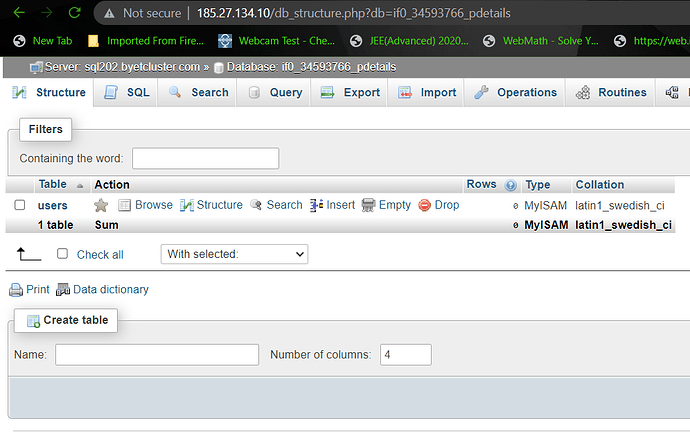Click the browser reload icon
The width and height of the screenshot is (690, 440).
[x=74, y=14]
